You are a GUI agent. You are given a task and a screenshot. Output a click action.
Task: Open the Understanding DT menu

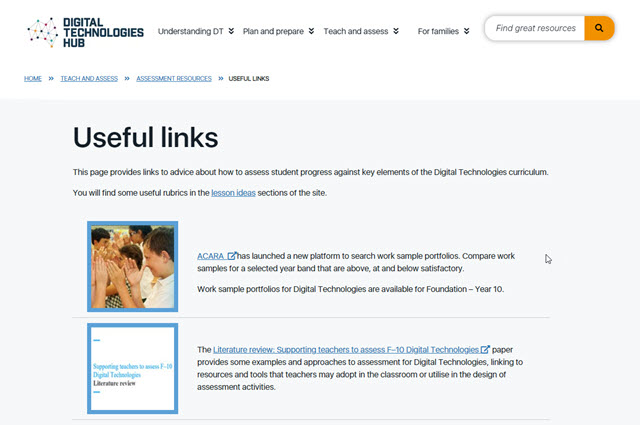click(x=191, y=31)
